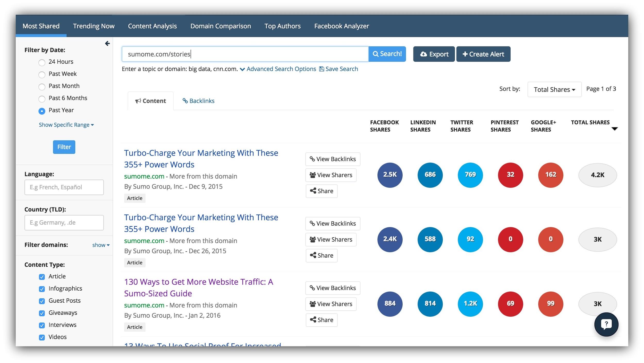Open the Top Authors tab
Image resolution: width=644 pixels, height=363 pixels.
[282, 26]
